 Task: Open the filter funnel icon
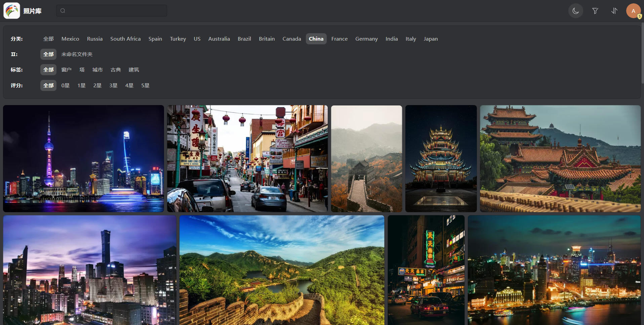tap(595, 11)
